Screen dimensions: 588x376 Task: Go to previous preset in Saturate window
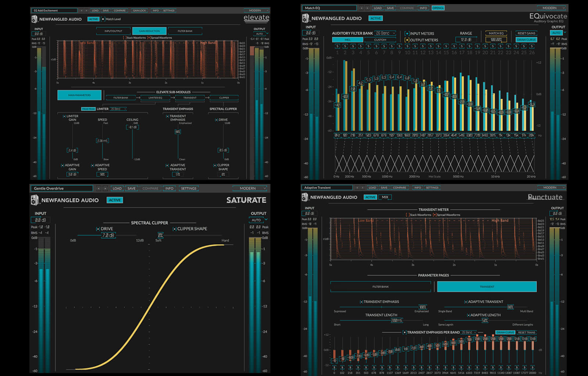click(98, 188)
